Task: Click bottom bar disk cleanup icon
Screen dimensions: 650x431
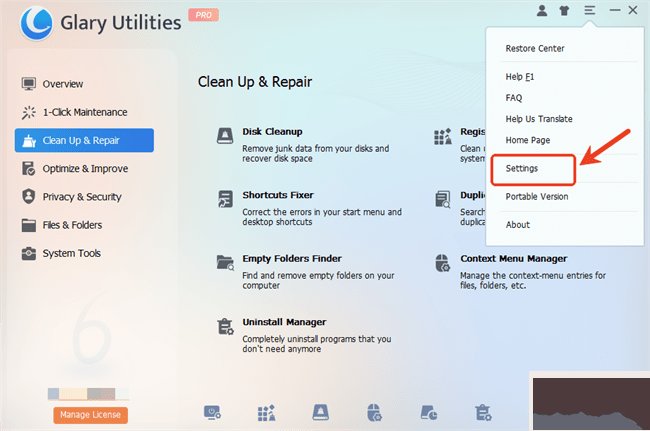Action: pos(320,413)
